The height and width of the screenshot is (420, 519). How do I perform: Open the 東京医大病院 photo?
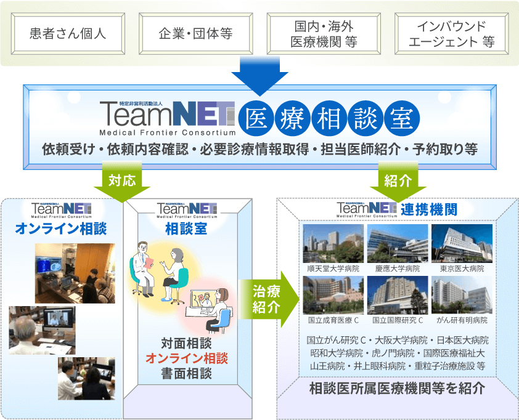tap(462, 243)
